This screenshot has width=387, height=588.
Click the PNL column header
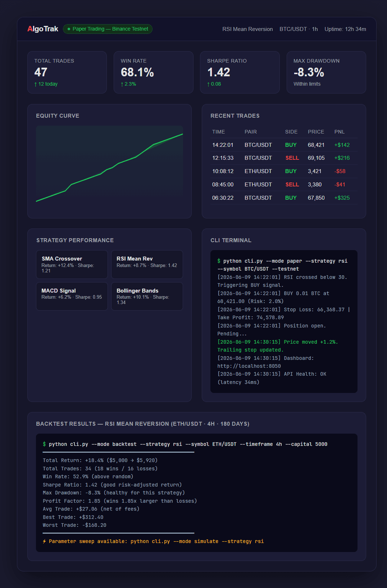(x=340, y=132)
